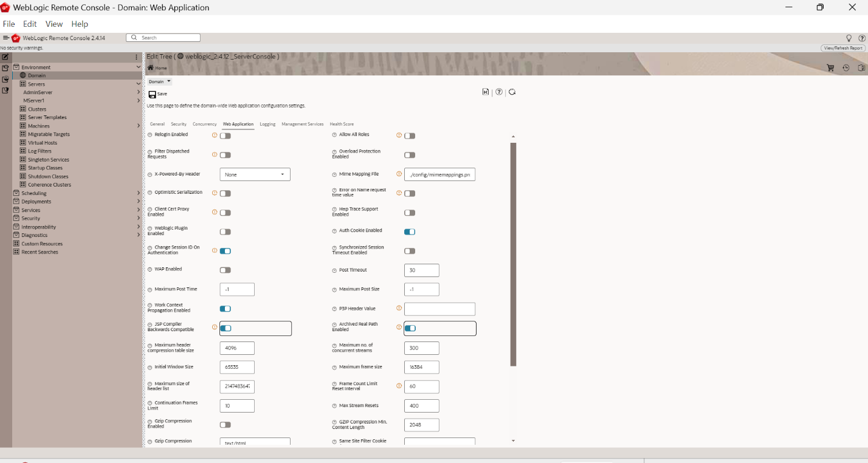The width and height of the screenshot is (868, 463).
Task: Click the Post Timeout input field
Action: pos(421,270)
